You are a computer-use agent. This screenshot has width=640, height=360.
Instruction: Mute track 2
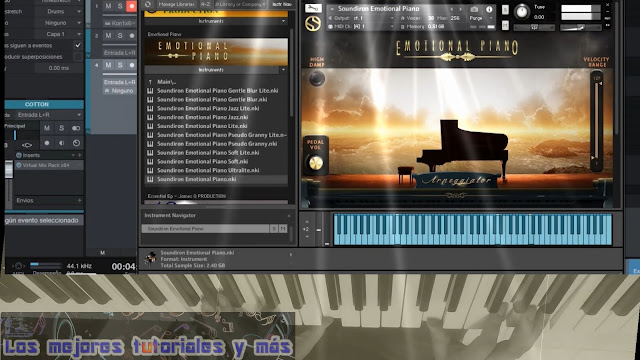(x=108, y=36)
